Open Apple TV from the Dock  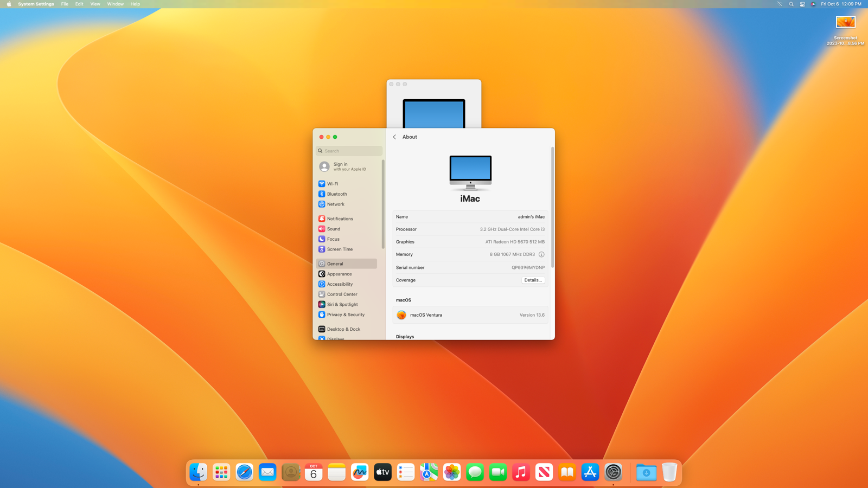383,472
